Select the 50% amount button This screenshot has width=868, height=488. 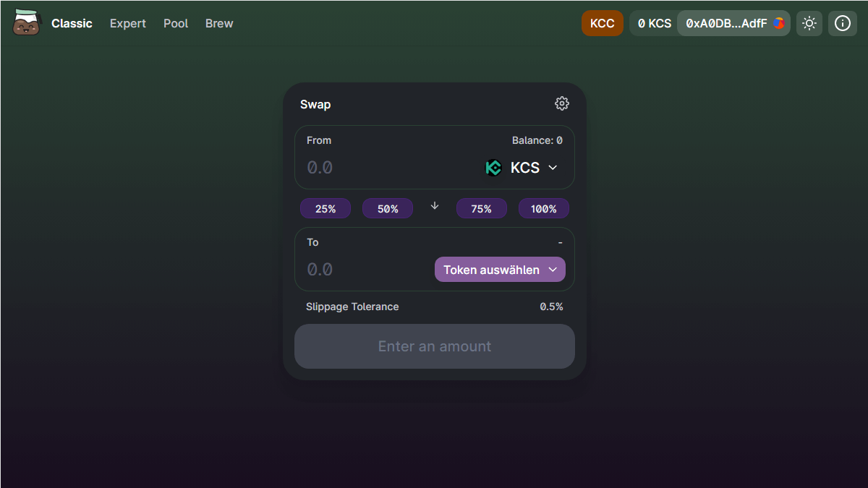[x=388, y=209]
